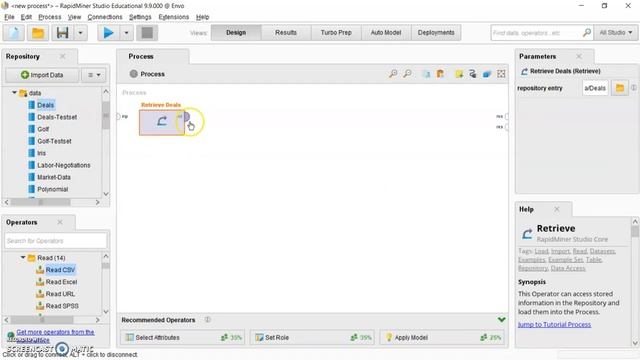This screenshot has height=360, width=640.
Task: Close the Repository panel tab
Action: point(62,56)
